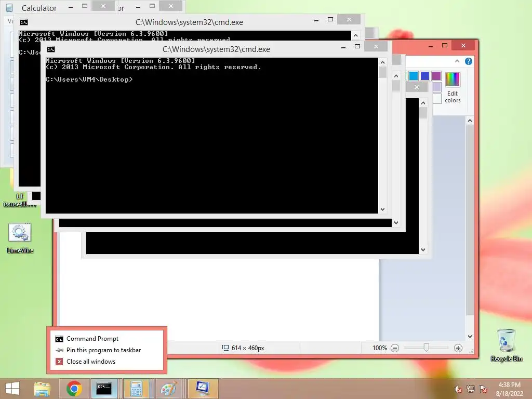Open the back cmd.exe window system icon
532x399 pixels.
pyautogui.click(x=24, y=22)
